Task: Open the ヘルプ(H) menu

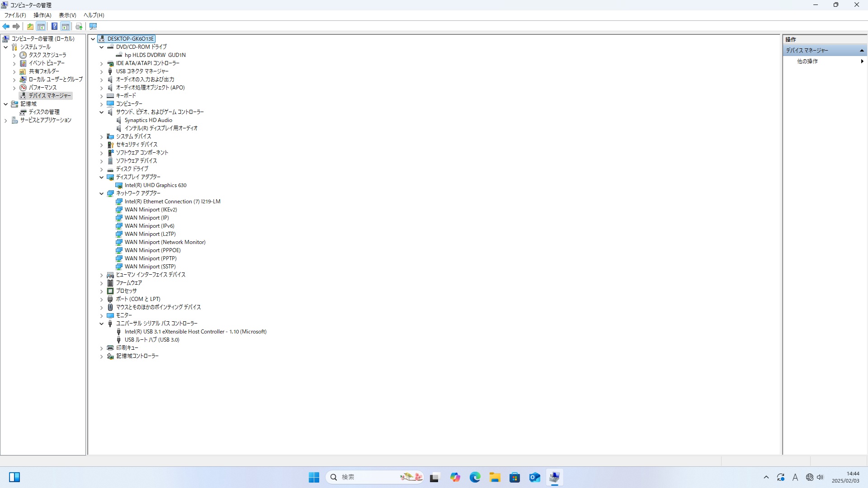Action: (x=94, y=15)
